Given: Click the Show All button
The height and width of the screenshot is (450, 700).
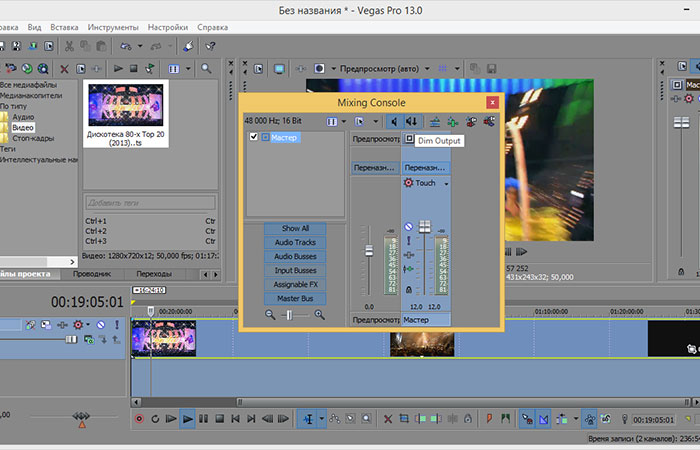Looking at the screenshot, I should coord(295,229).
